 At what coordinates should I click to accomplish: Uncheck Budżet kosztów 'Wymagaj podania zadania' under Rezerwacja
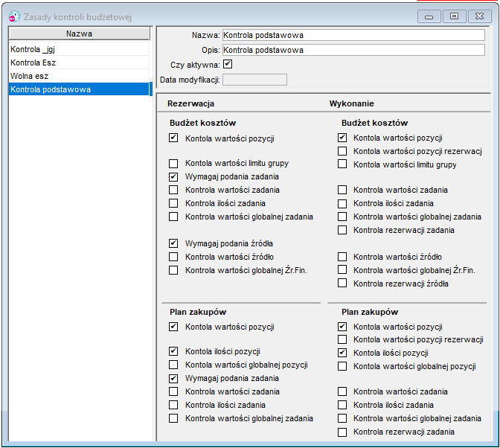click(x=173, y=176)
